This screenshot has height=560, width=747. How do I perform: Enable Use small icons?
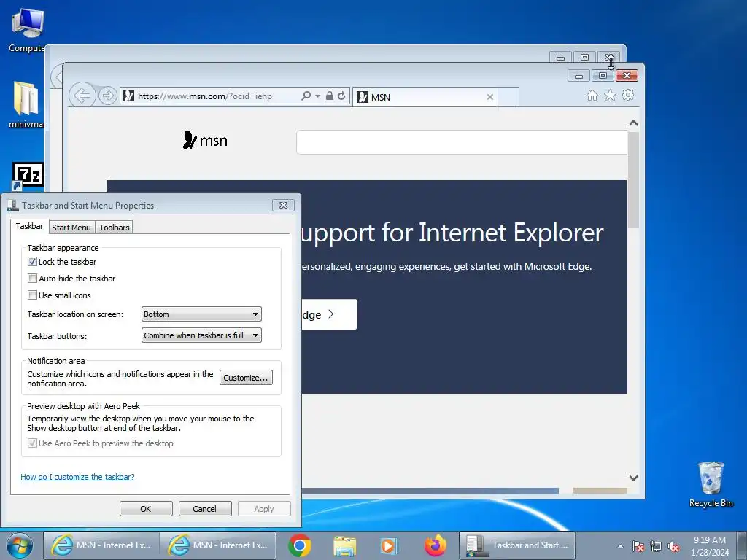point(32,295)
